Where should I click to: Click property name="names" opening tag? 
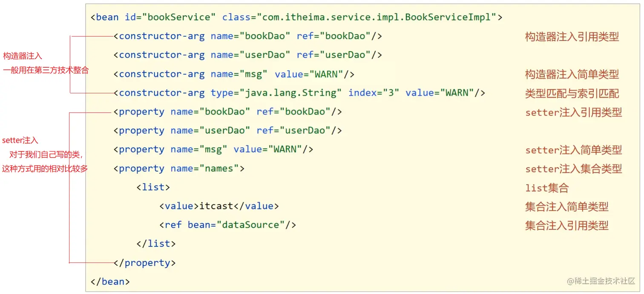(x=179, y=169)
